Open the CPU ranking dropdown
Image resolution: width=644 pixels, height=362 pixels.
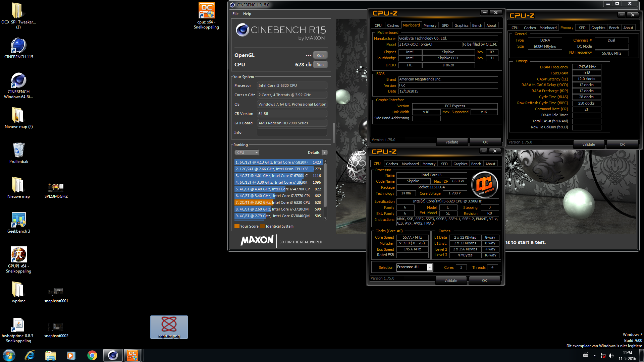click(247, 153)
